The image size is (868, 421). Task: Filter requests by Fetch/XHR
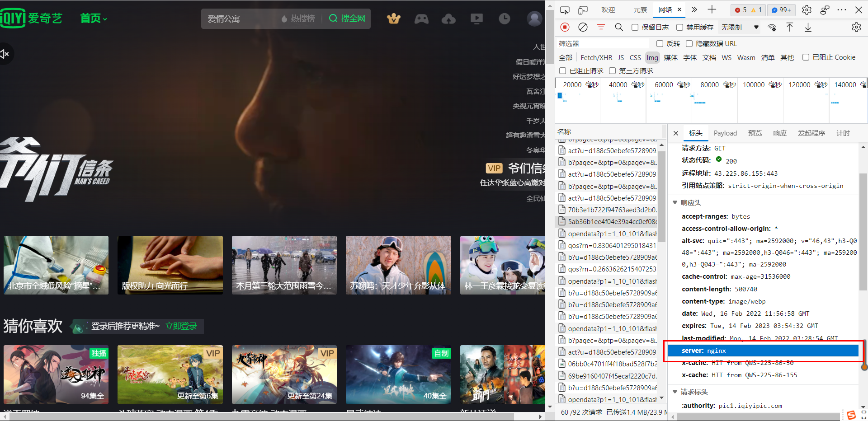(x=596, y=58)
